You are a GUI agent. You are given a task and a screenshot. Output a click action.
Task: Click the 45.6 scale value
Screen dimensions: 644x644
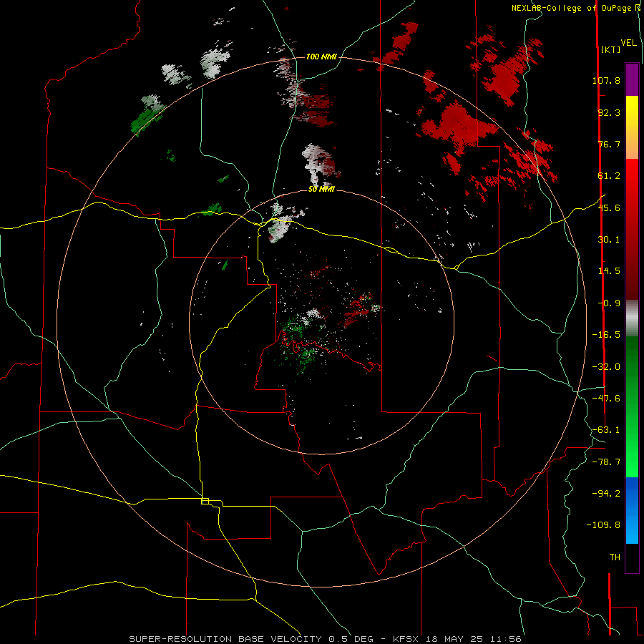(609, 208)
